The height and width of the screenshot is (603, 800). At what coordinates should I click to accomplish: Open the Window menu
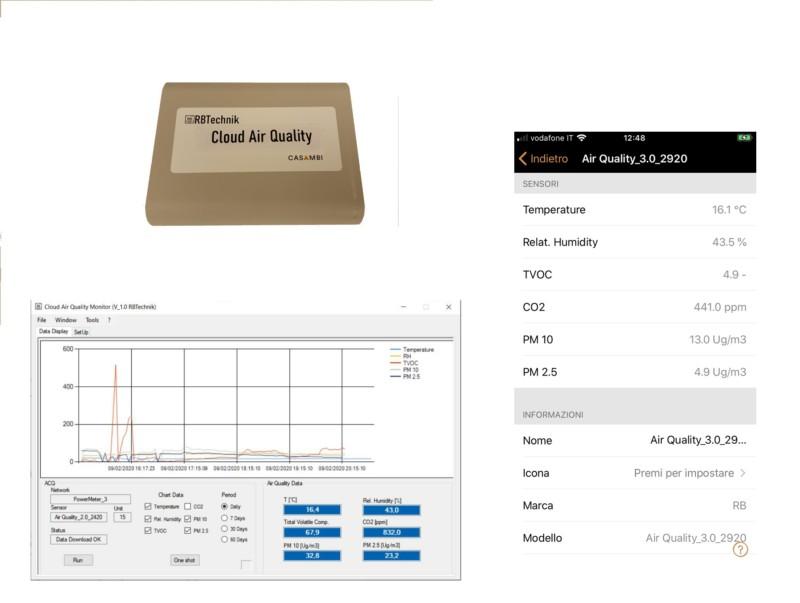(x=66, y=320)
